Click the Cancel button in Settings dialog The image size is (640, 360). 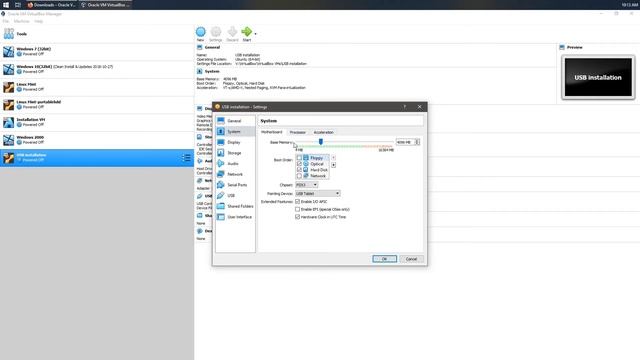411,259
